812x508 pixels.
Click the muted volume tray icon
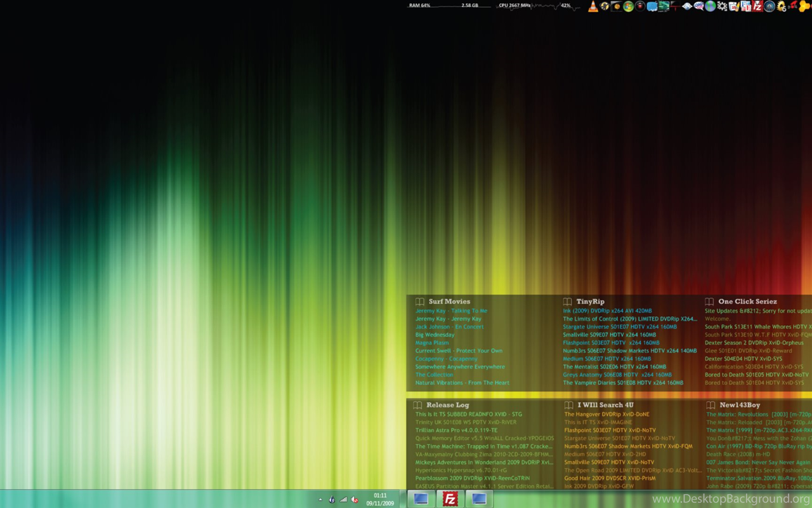[x=355, y=500]
